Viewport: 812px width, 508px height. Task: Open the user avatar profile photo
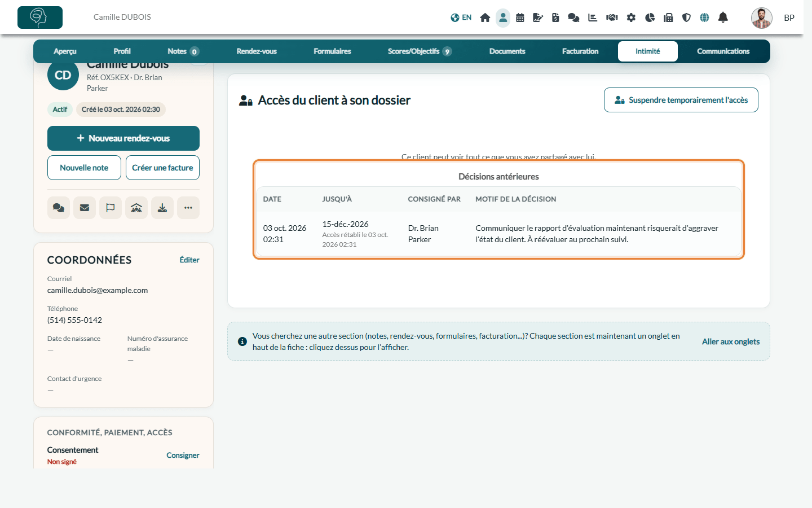click(x=762, y=18)
